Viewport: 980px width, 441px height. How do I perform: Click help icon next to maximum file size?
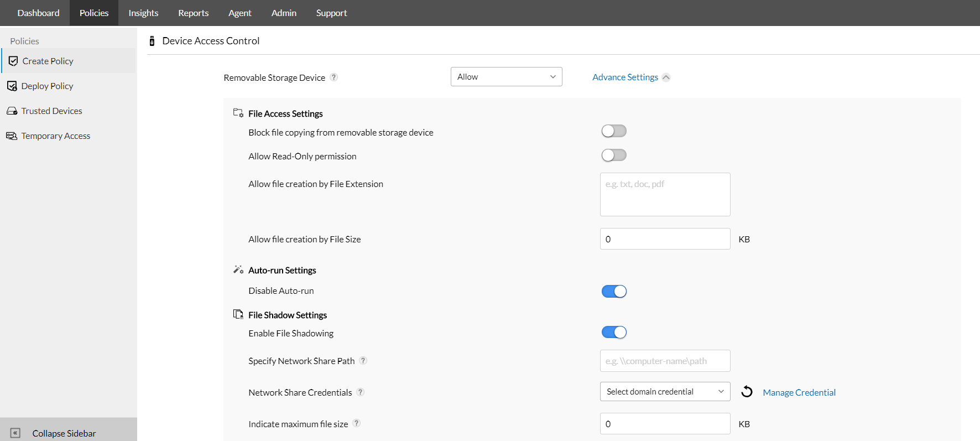[357, 423]
